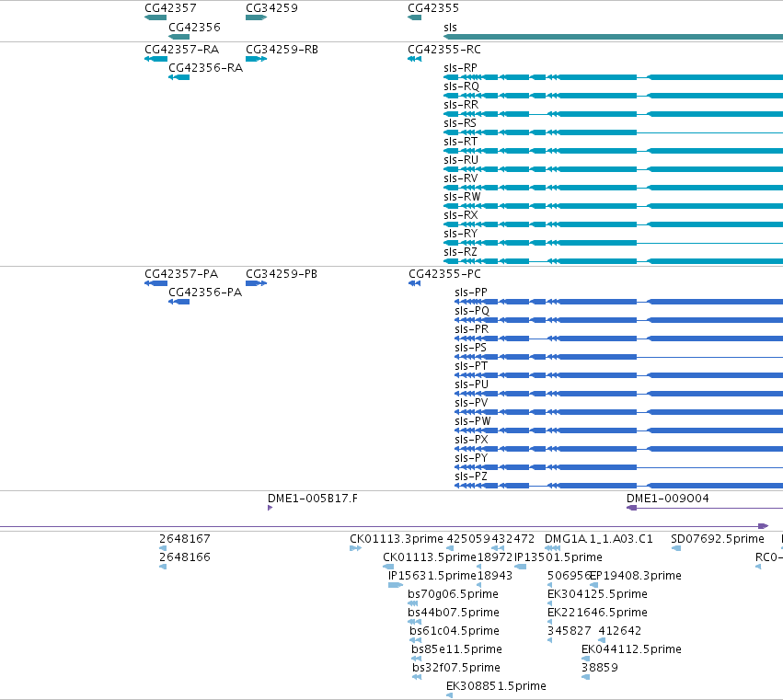Select the sls-RY transcript label

pos(460,234)
